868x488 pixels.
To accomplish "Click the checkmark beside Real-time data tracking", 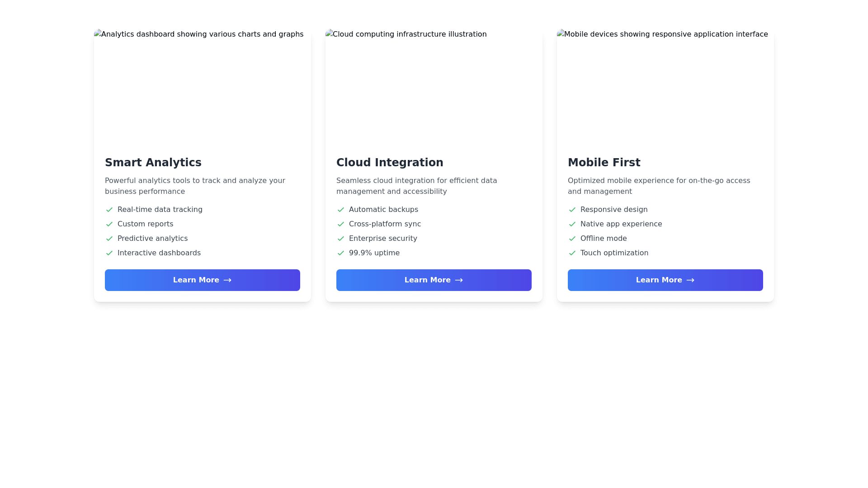I will click(x=109, y=210).
